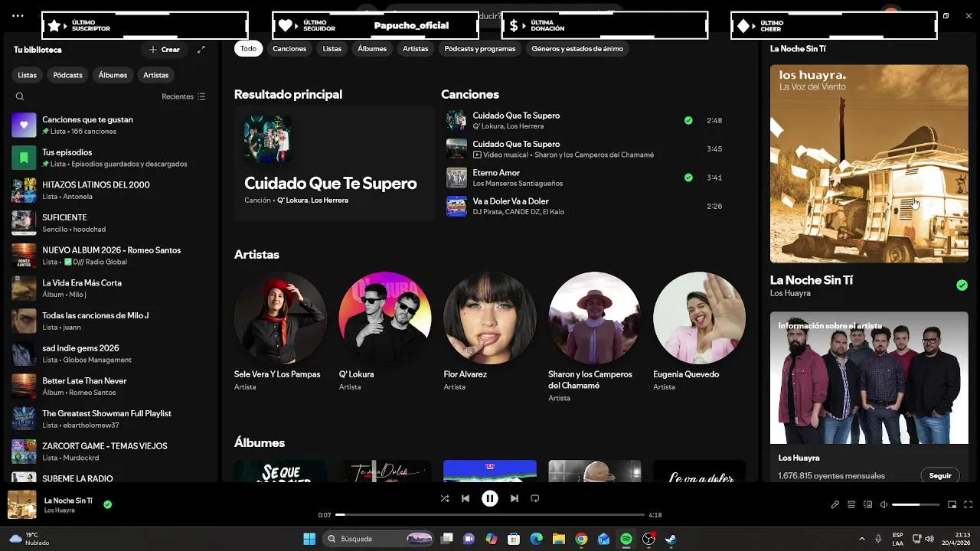Open the three-dots app menu
This screenshot has height=551, width=980.
18,15
